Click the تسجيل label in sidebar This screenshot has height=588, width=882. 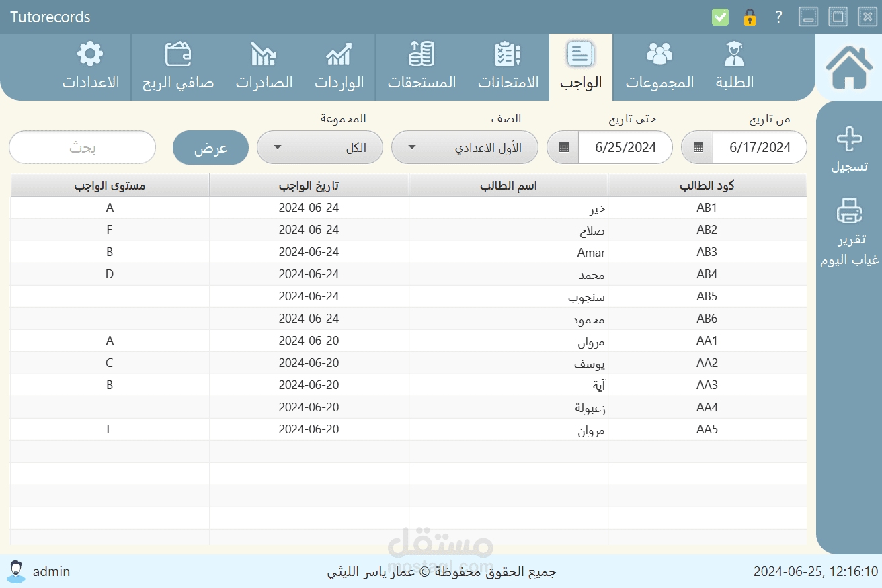849,167
